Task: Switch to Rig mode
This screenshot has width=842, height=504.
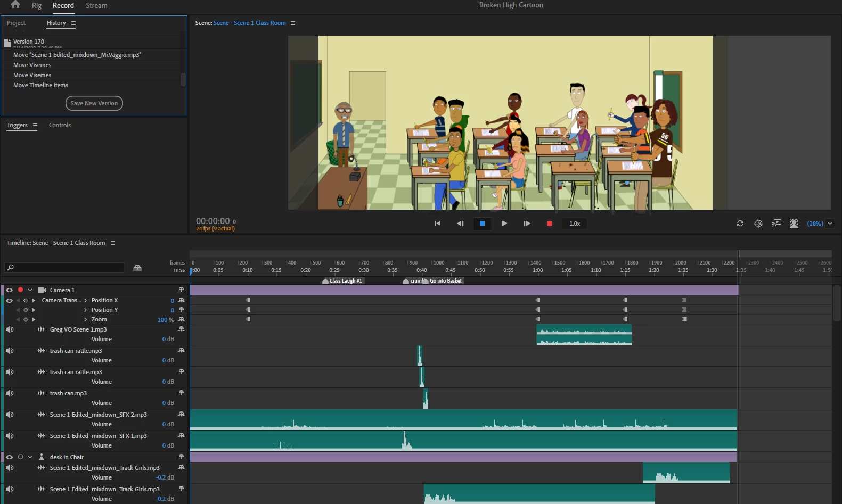Action: point(37,5)
